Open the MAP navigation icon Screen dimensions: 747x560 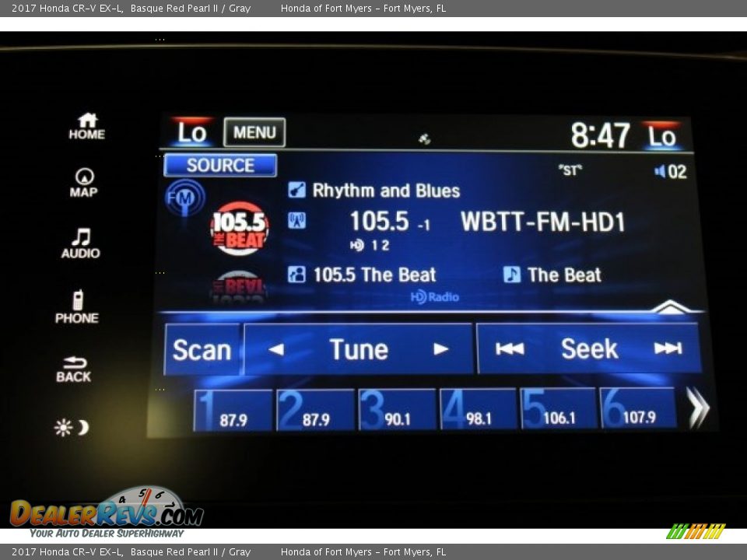[84, 183]
